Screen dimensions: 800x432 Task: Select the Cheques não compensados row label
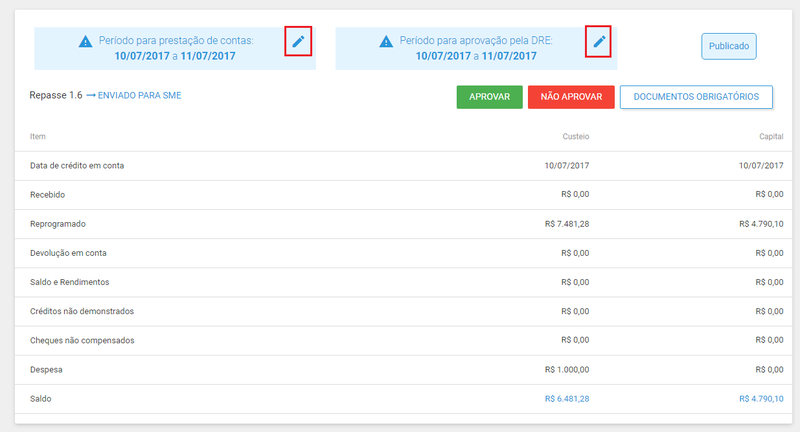[x=82, y=340]
